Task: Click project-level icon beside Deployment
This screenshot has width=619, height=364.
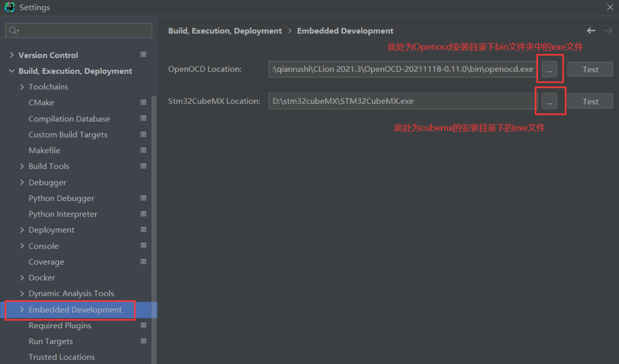Action: click(143, 230)
